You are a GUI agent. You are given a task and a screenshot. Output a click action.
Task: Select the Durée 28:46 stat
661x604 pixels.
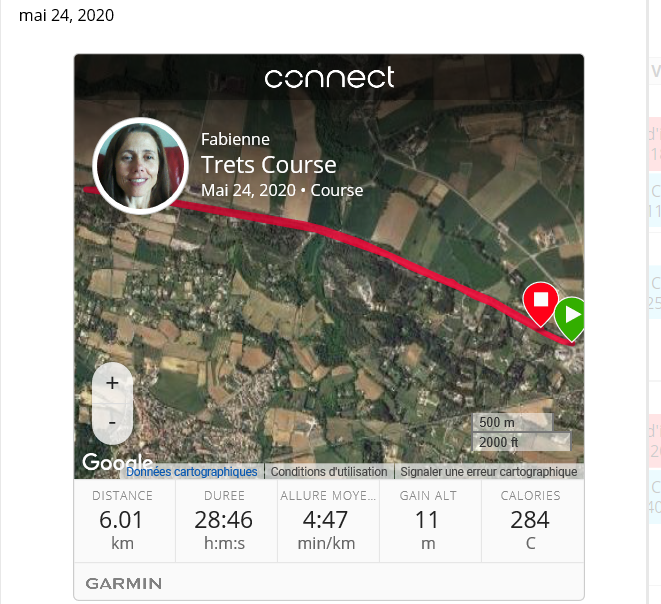(226, 521)
